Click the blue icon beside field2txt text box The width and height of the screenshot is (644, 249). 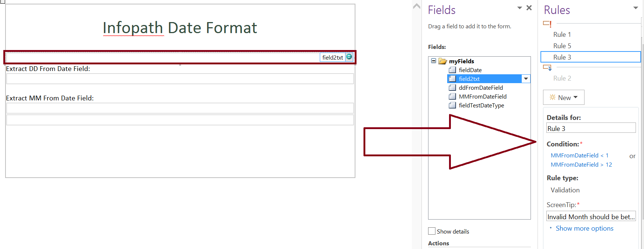tap(348, 57)
